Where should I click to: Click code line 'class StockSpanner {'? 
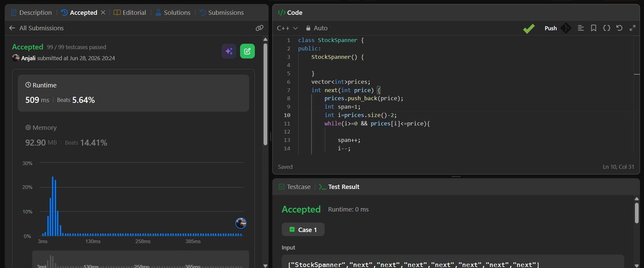click(331, 40)
